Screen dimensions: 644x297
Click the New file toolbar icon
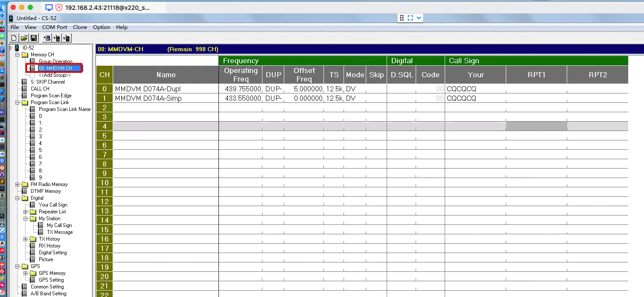[x=14, y=38]
